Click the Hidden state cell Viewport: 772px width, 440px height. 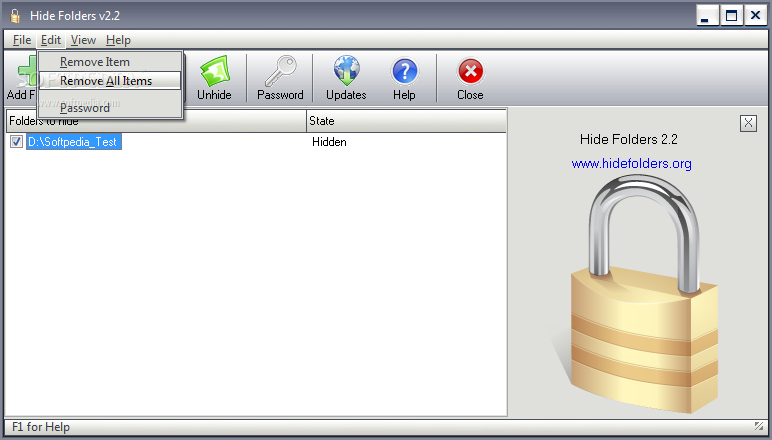point(329,142)
